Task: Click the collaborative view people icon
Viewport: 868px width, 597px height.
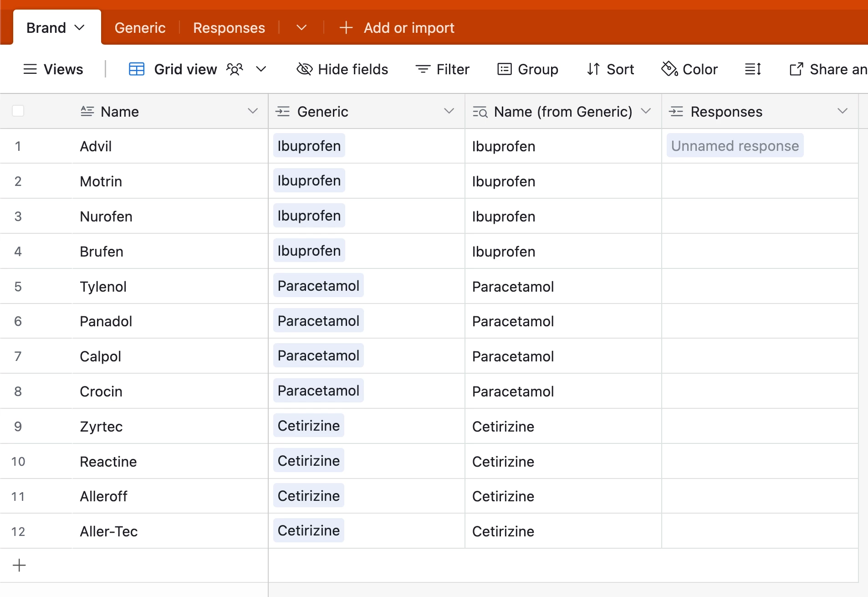Action: click(235, 69)
